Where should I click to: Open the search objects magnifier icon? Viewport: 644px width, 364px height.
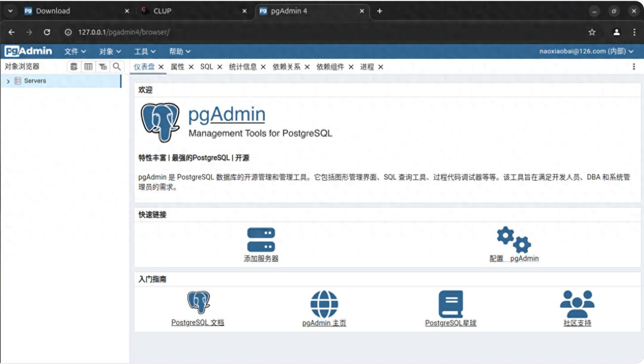coord(117,67)
